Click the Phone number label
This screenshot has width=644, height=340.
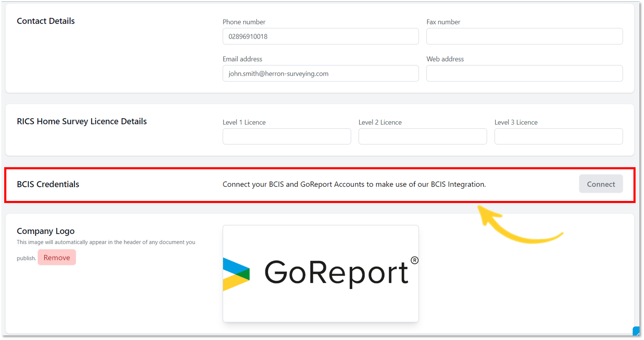point(244,22)
